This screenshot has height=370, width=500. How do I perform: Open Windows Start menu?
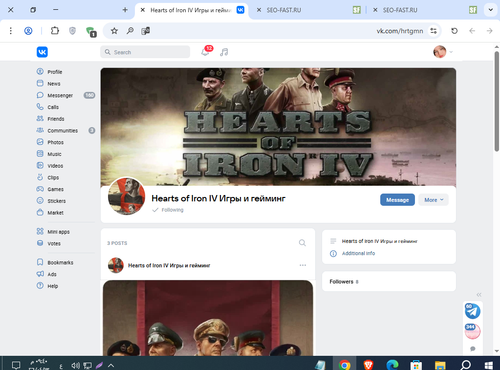coord(489,365)
